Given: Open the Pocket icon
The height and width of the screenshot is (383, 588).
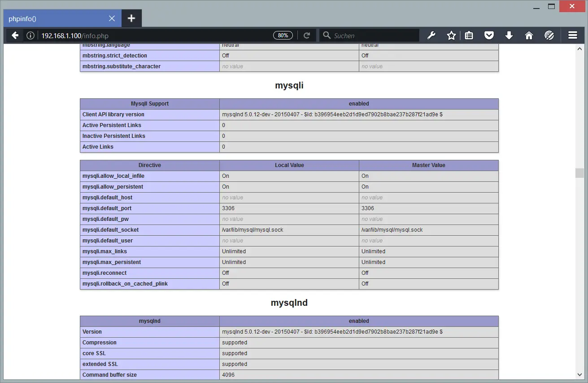Looking at the screenshot, I should click(x=489, y=35).
